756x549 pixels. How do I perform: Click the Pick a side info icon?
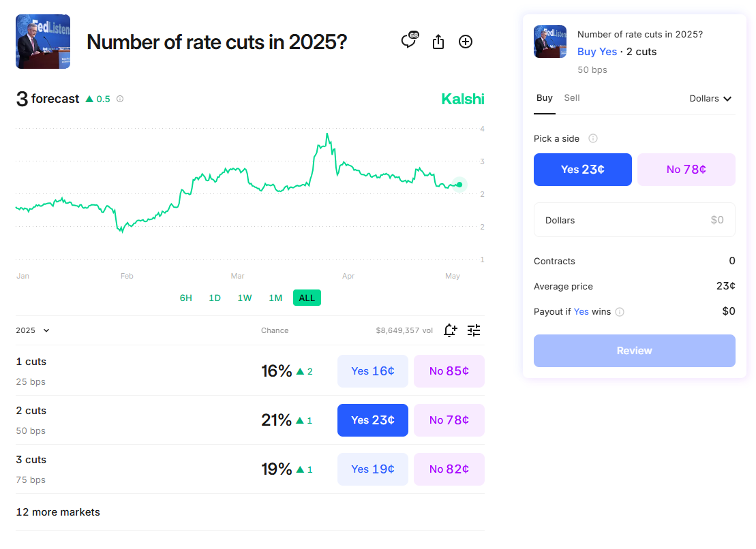click(593, 139)
